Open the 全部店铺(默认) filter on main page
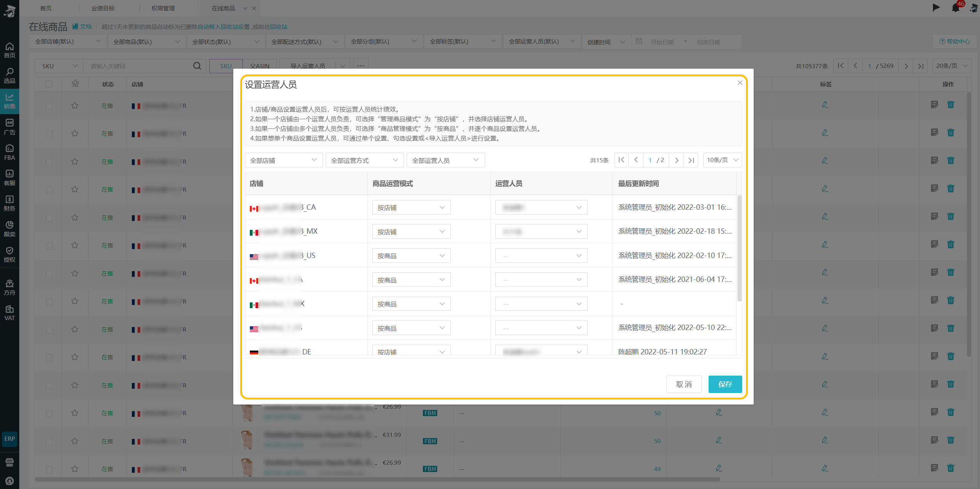 coord(68,42)
